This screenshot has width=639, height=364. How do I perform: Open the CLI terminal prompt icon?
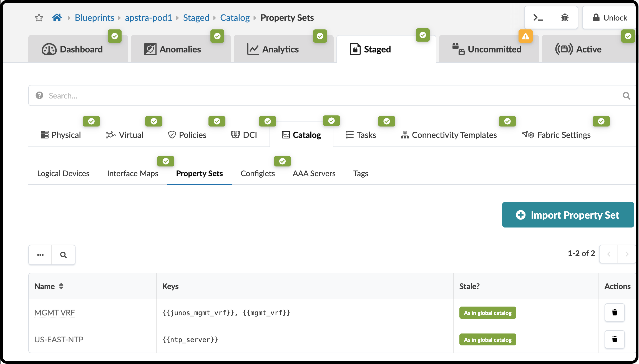[x=538, y=18]
